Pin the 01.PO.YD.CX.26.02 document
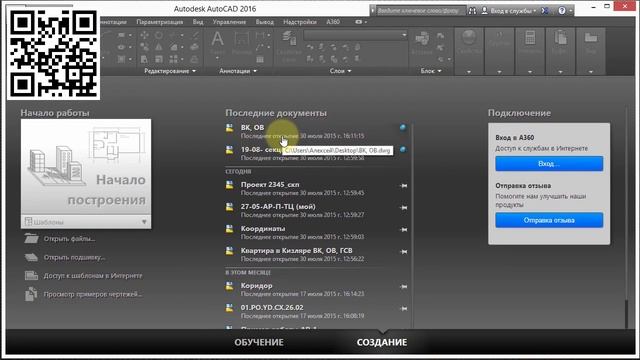The image size is (640, 360). pos(403,309)
